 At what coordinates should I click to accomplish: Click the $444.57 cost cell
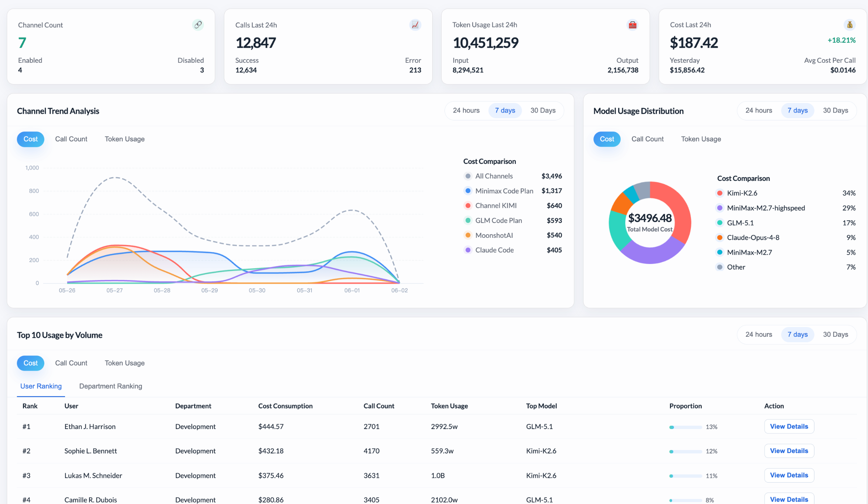click(x=271, y=426)
